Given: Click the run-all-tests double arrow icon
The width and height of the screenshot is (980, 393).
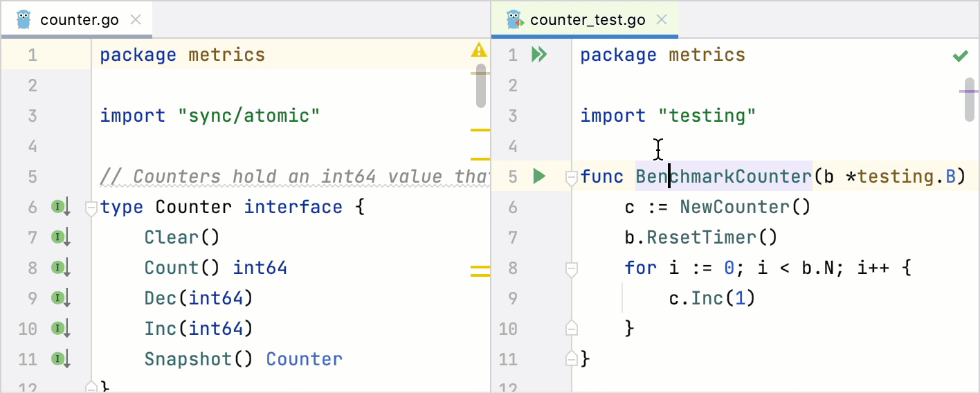Looking at the screenshot, I should (539, 55).
